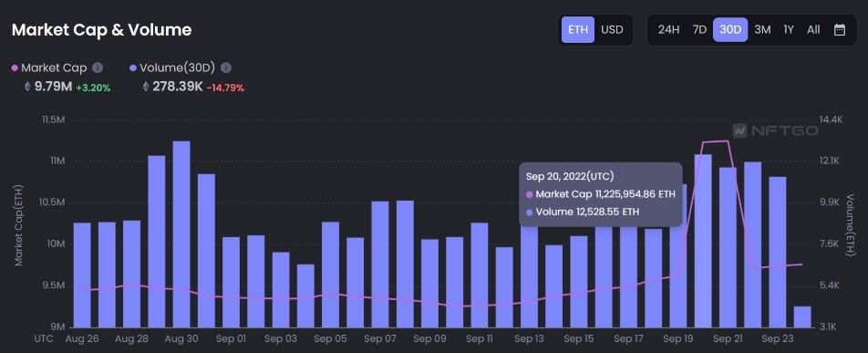
Task: Click the 11.5M left axis label
Action: point(54,119)
